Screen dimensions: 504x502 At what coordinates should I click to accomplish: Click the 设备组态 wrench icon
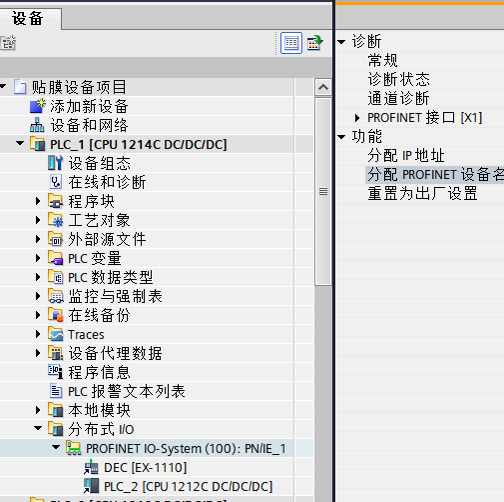click(x=56, y=163)
